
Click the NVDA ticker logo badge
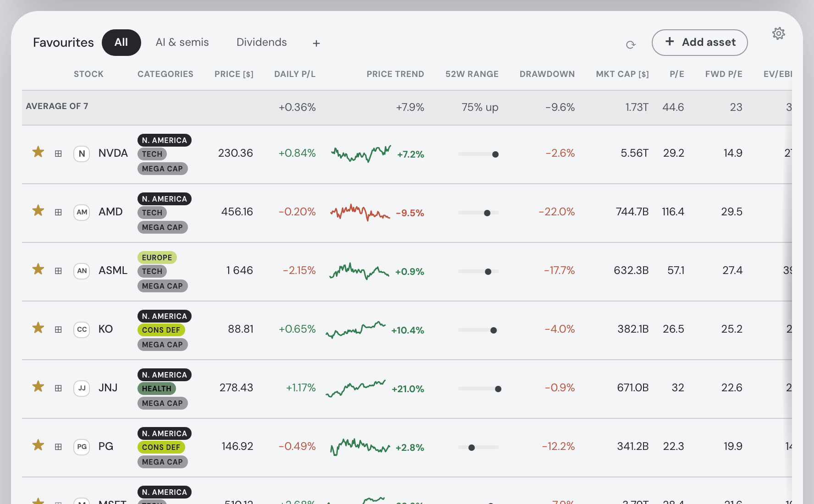coord(82,153)
